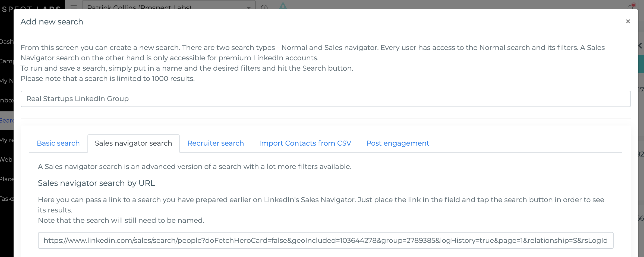644x257 pixels.
Task: Click the 'Sales navigator search by URL' heading
Action: [x=96, y=183]
